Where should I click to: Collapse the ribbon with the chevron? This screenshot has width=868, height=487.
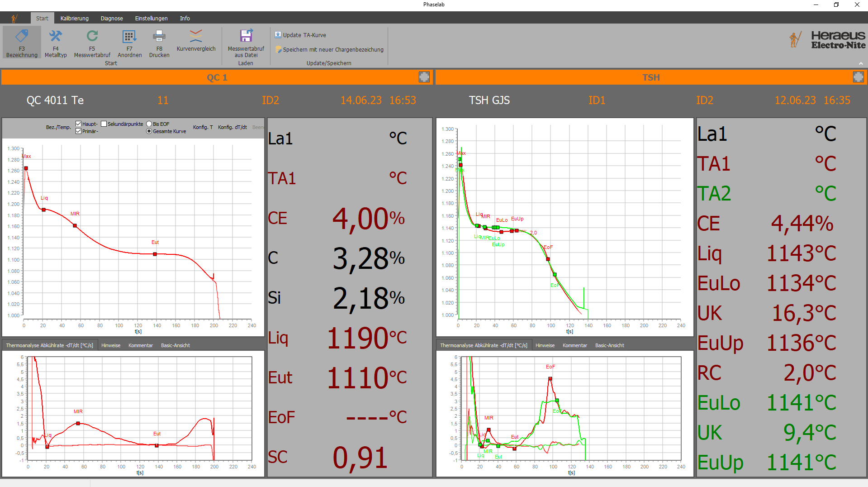(x=861, y=63)
